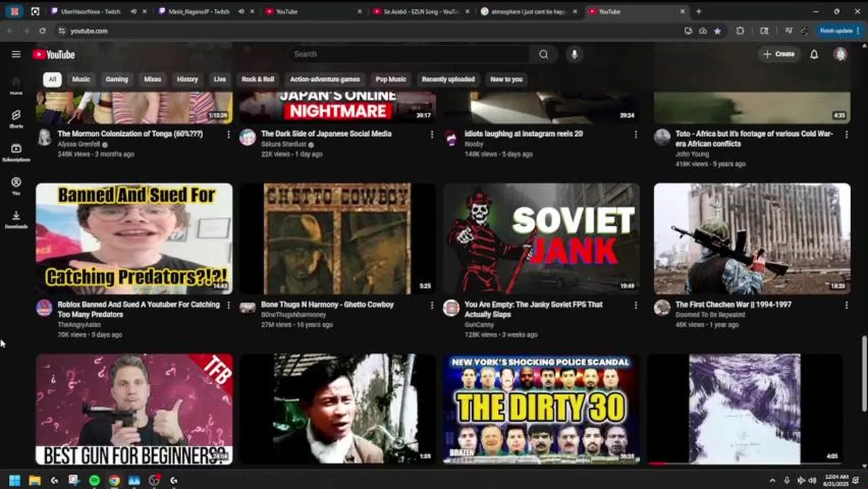Open options for The Mormon Colonization of Tonga video
The image size is (868, 489).
tap(228, 134)
